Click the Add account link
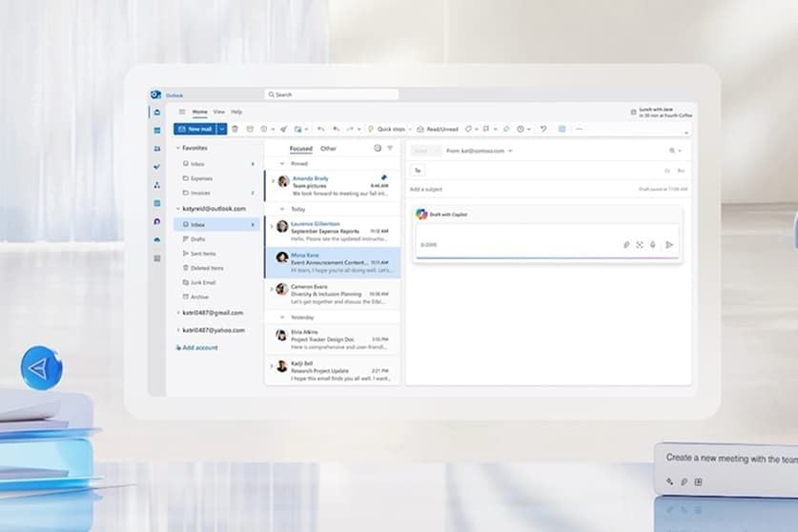The width and height of the screenshot is (798, 532). [x=196, y=348]
